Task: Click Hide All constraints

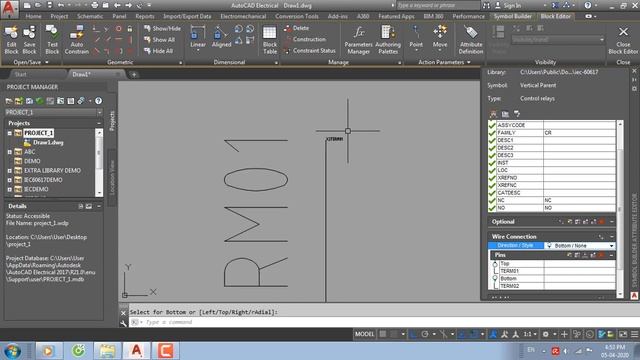Action: click(158, 51)
